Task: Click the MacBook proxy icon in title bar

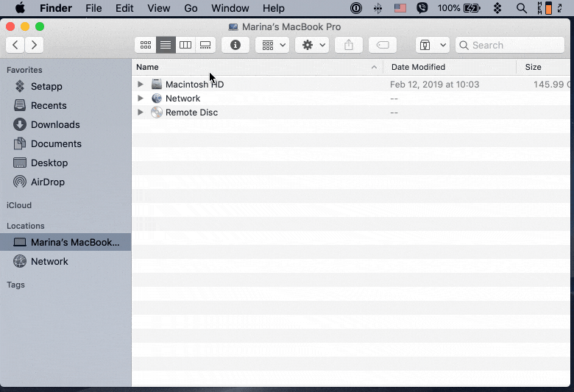Action: 233,27
